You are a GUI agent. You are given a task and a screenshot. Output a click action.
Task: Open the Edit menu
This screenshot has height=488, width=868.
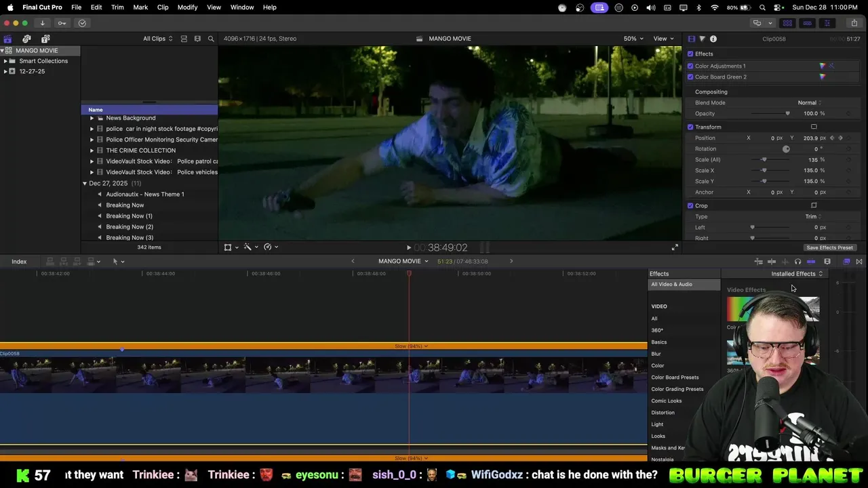tap(96, 7)
